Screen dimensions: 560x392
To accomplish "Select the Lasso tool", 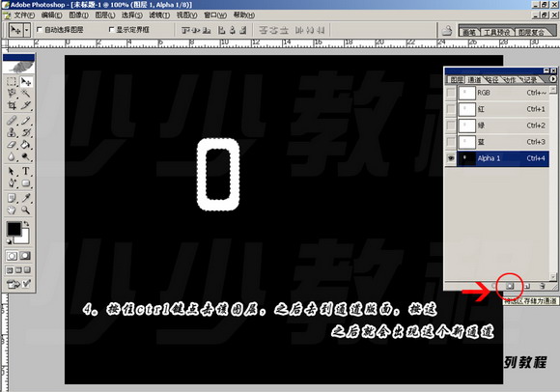I will [x=12, y=94].
